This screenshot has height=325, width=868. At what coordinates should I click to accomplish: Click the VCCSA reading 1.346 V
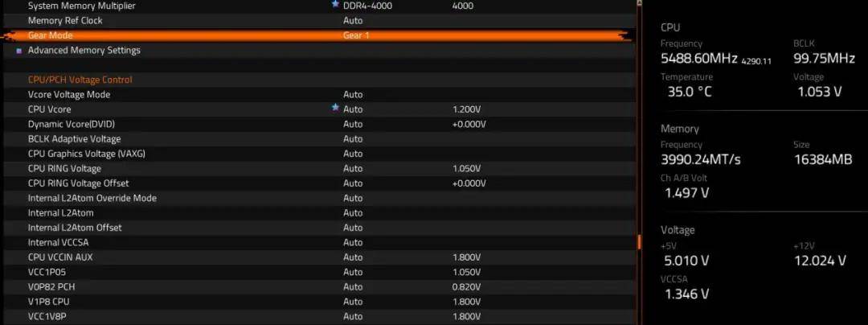point(686,294)
